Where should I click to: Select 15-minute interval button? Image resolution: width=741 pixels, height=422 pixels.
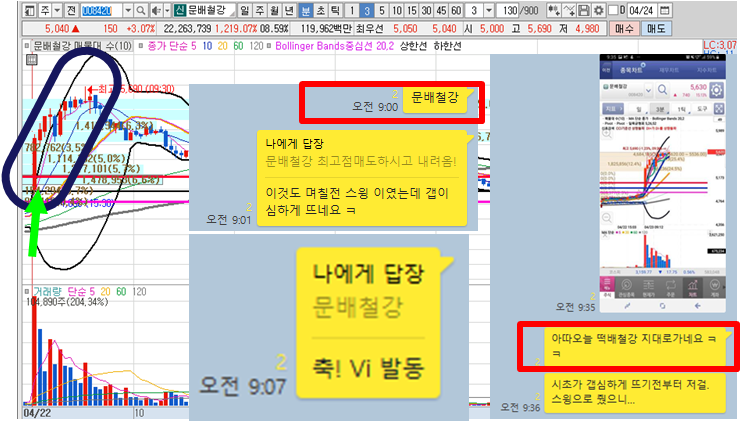(412, 10)
